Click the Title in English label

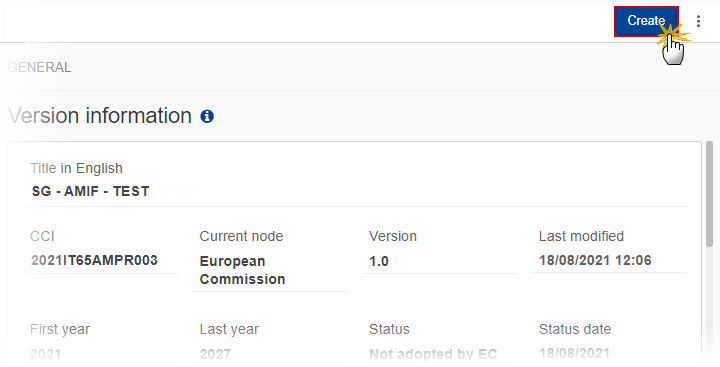point(76,168)
